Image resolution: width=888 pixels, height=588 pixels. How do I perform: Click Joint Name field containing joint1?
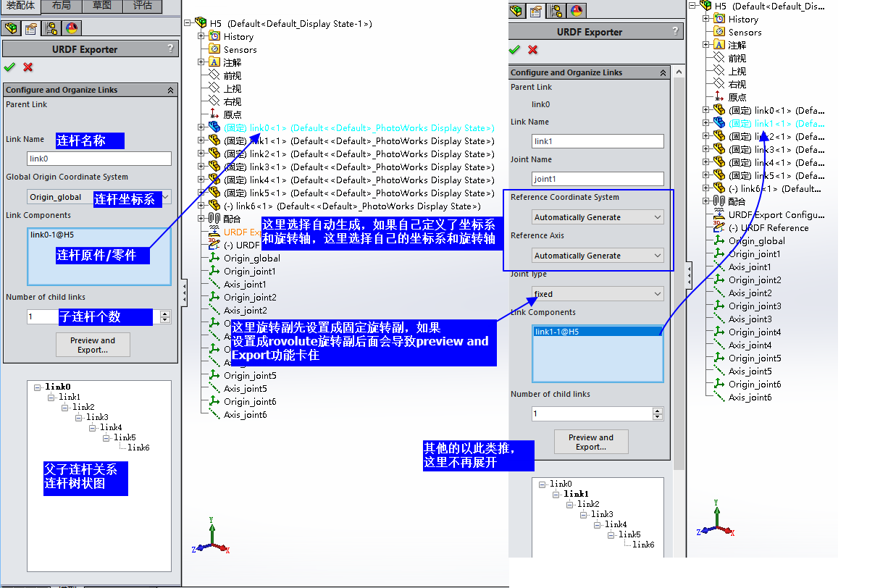point(598,178)
